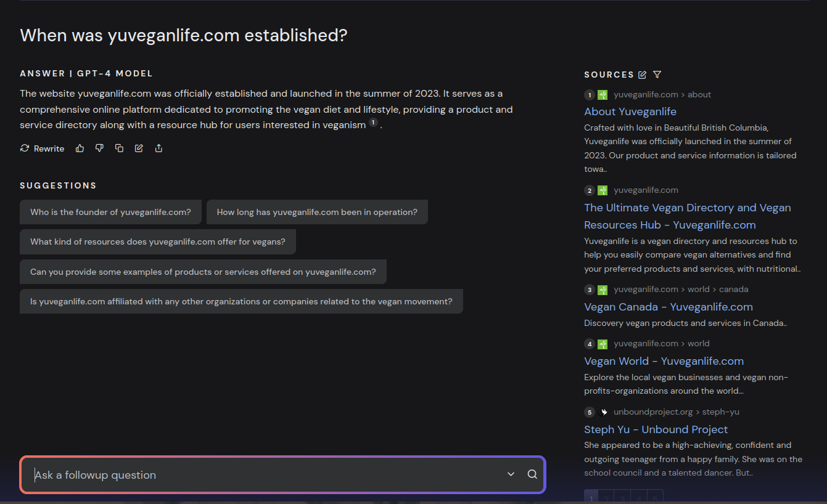Screen dimensions: 827x504
Task: Give the answer a thumbs down
Action: tap(99, 148)
